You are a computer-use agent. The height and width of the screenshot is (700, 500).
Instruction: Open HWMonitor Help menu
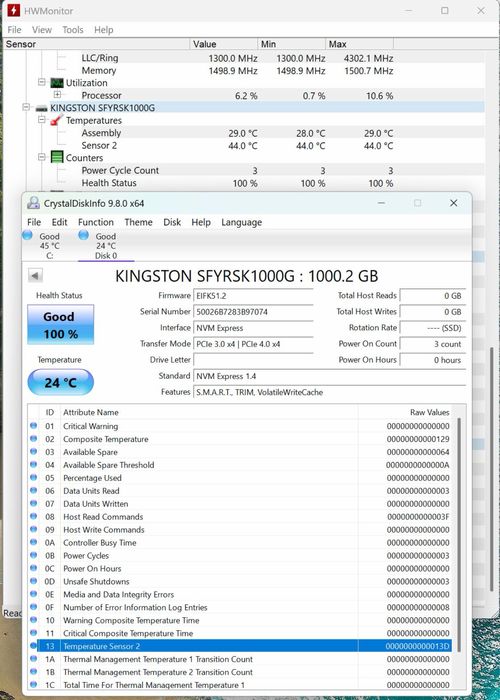pyautogui.click(x=104, y=30)
